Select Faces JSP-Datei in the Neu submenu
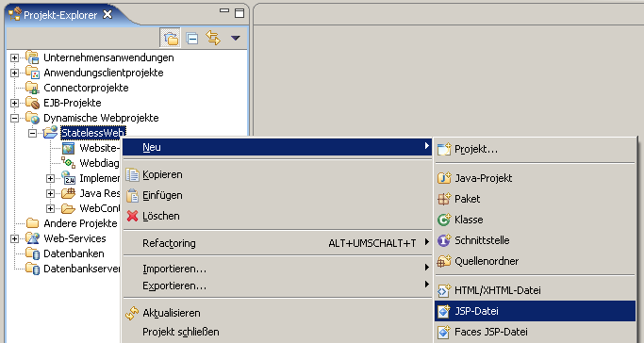The image size is (644, 343). tap(535, 332)
